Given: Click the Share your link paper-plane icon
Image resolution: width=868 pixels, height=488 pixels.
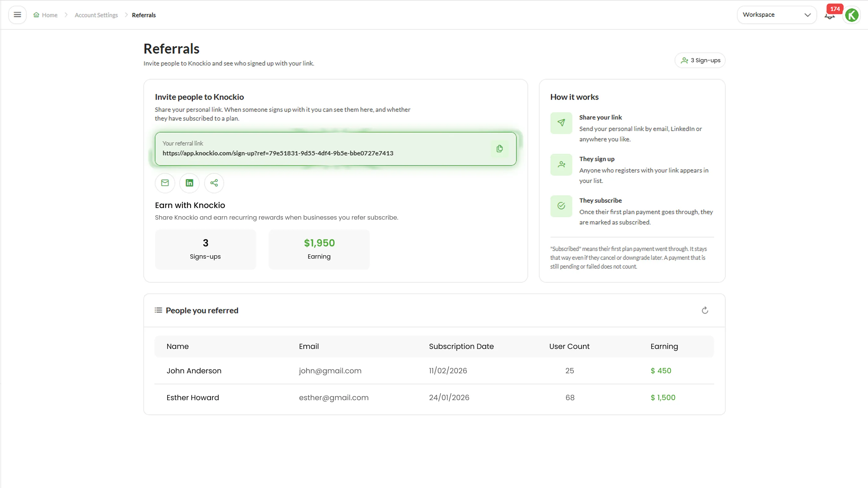Looking at the screenshot, I should click(561, 123).
